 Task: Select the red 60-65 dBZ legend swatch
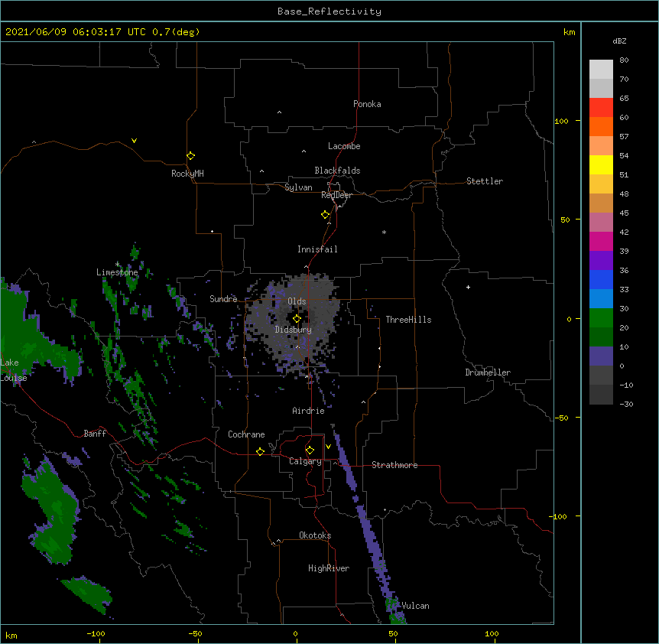tap(601, 108)
